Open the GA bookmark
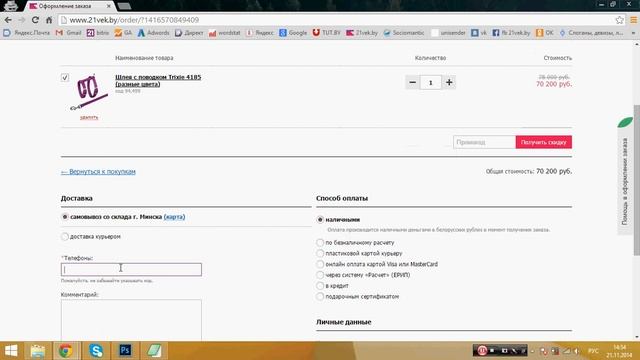 click(123, 33)
